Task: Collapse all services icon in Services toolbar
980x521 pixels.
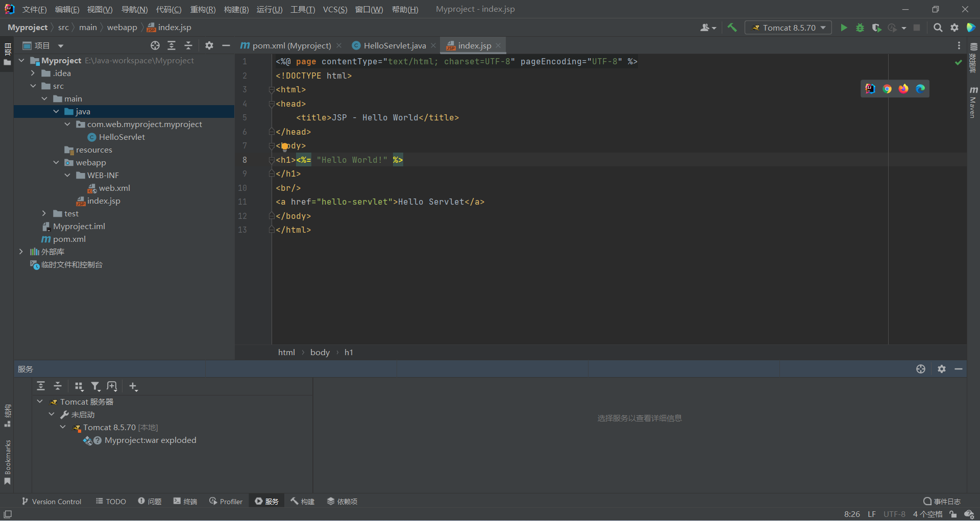Action: [58, 386]
